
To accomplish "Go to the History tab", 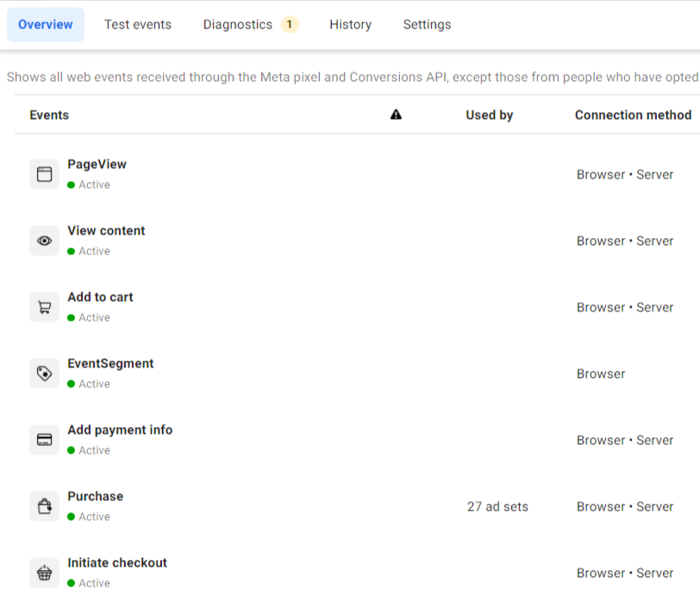I will click(350, 24).
